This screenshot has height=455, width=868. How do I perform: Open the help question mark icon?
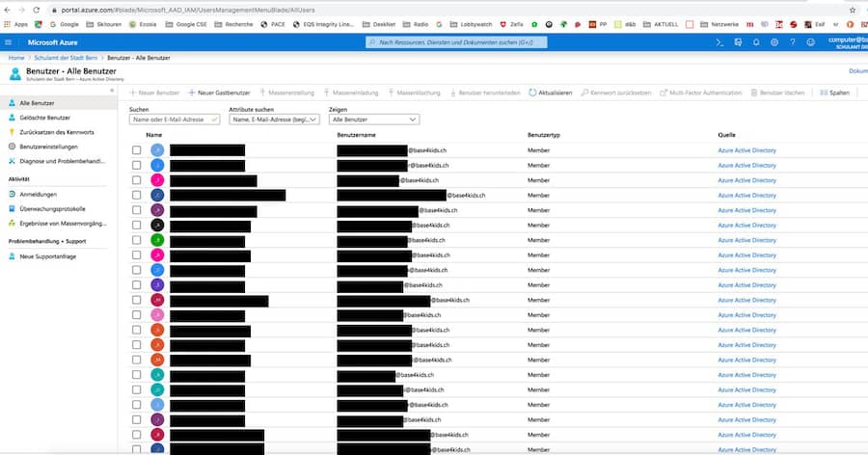click(x=792, y=42)
